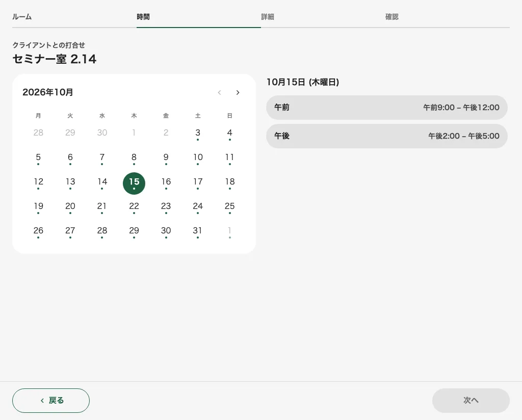This screenshot has width=522, height=420.
Task: Select October 27 in the calendar
Action: (70, 232)
